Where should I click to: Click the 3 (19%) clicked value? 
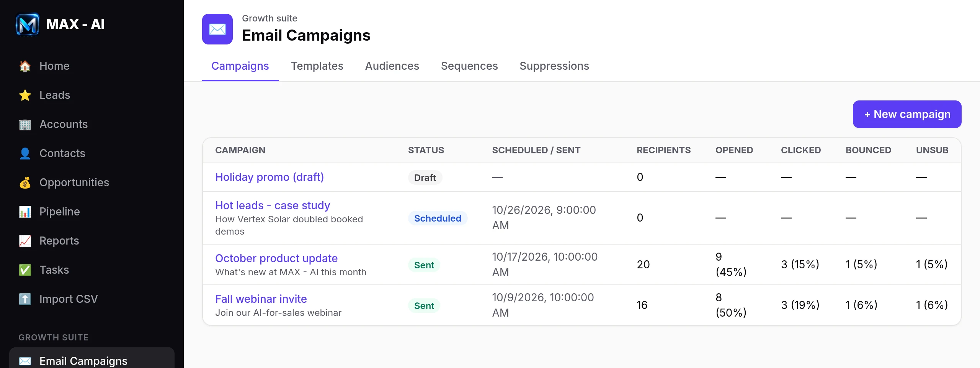click(800, 305)
